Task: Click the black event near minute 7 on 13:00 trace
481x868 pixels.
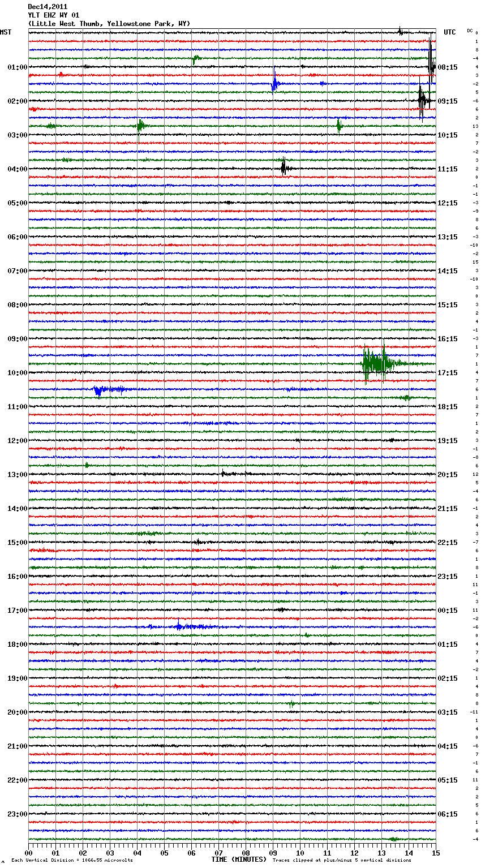Action: point(229,474)
